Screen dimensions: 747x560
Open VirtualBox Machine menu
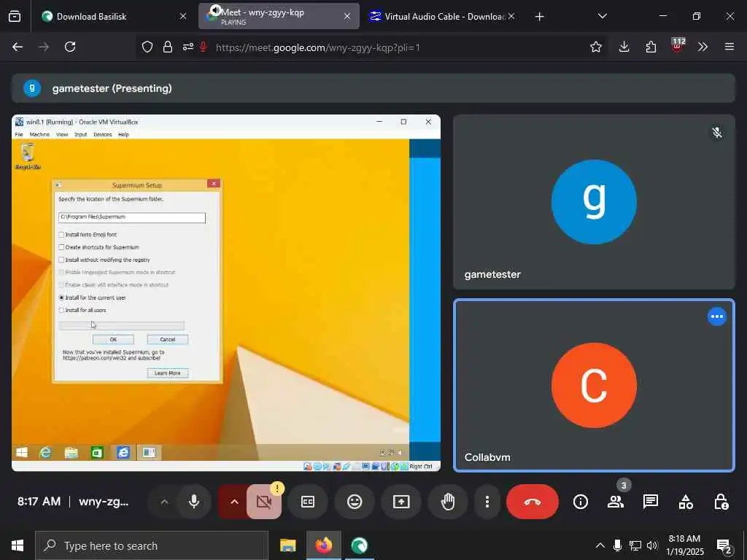[x=39, y=134]
